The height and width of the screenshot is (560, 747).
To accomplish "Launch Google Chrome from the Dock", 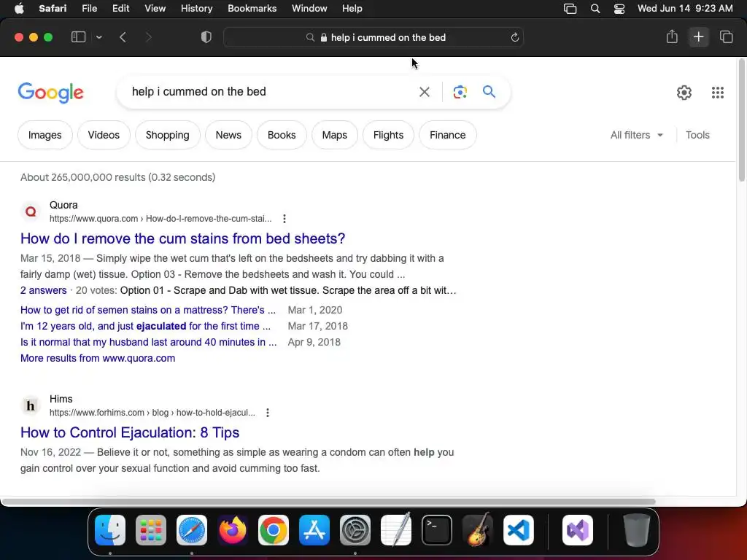I will 274,530.
